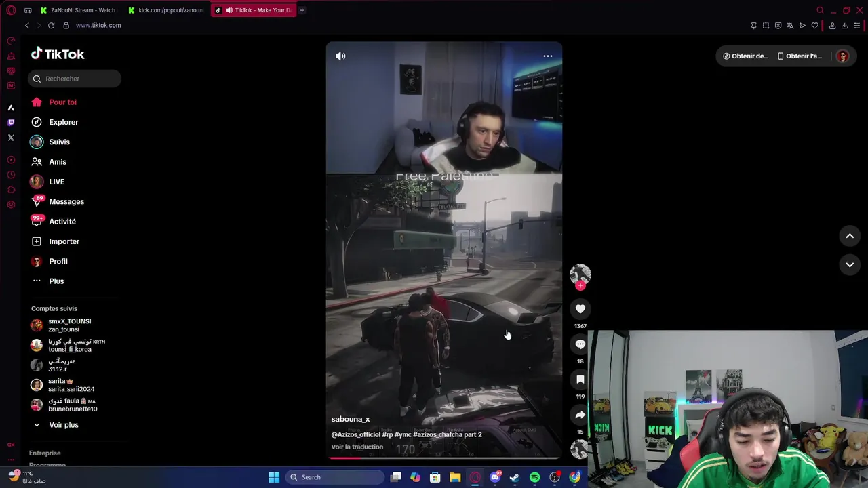Image resolution: width=868 pixels, height=488 pixels.
Task: Go back to the previous page
Action: 27,26
